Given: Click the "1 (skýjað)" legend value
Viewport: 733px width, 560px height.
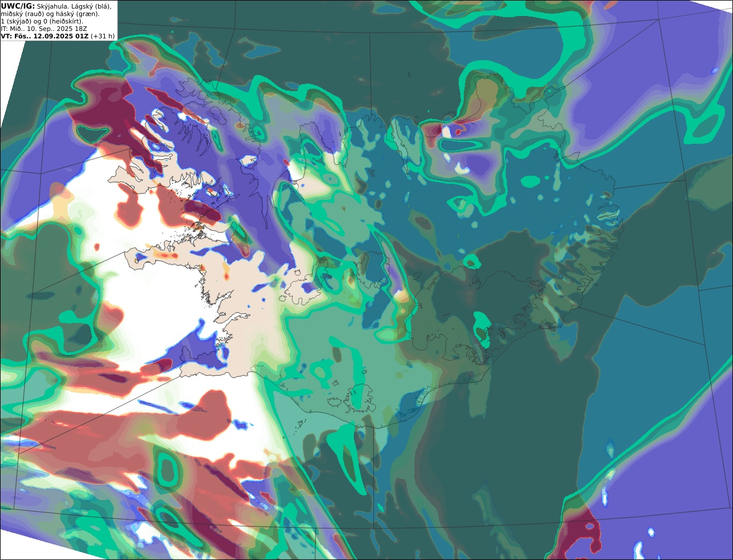Looking at the screenshot, I should 16,22.
